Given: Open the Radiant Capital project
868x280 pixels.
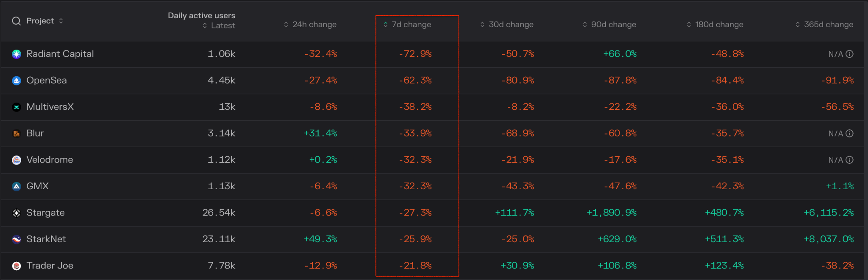Looking at the screenshot, I should pos(60,54).
